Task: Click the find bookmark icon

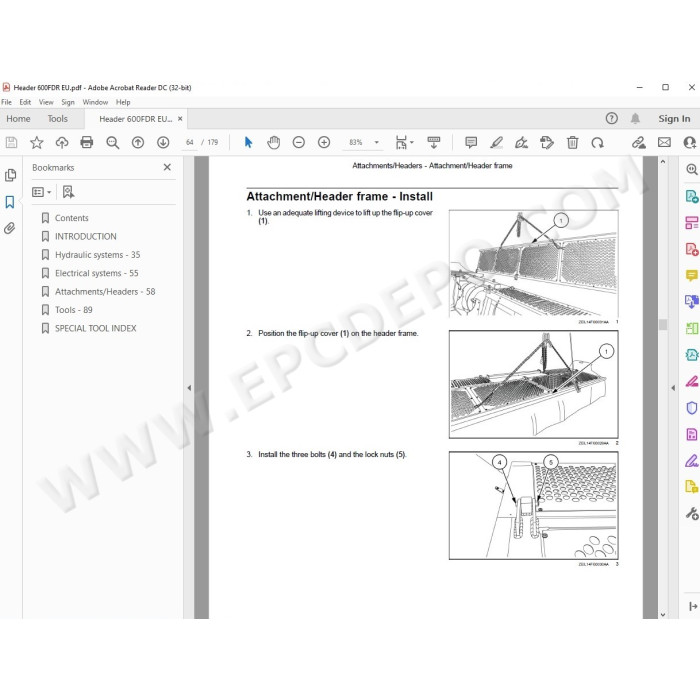Action: pyautogui.click(x=68, y=192)
